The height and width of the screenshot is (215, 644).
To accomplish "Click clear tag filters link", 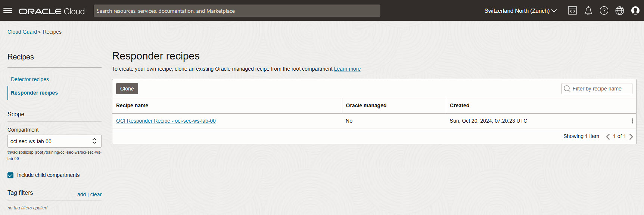I will tap(96, 194).
